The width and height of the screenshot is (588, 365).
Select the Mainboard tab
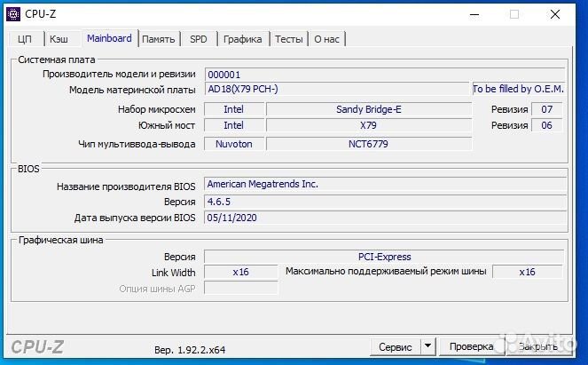[109, 38]
